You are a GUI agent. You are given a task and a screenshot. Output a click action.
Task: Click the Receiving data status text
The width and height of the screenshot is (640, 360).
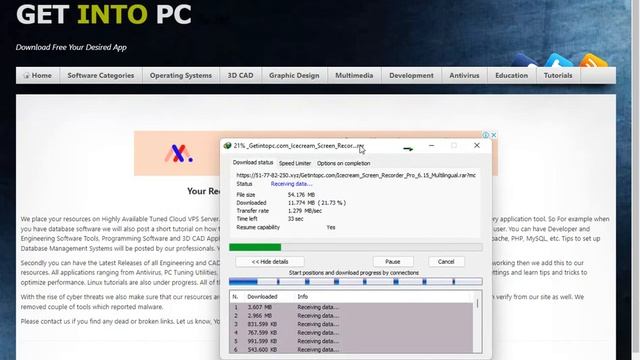(x=291, y=184)
